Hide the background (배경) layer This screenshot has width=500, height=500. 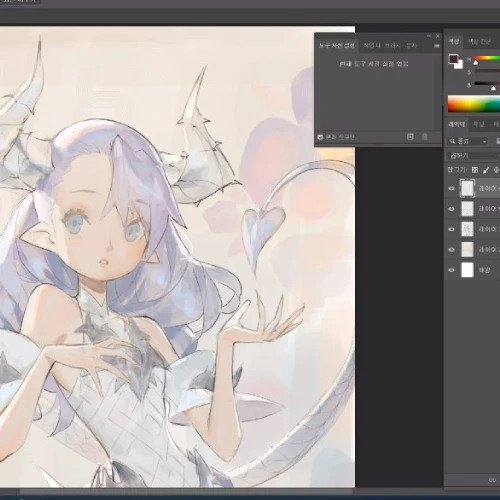[451, 270]
